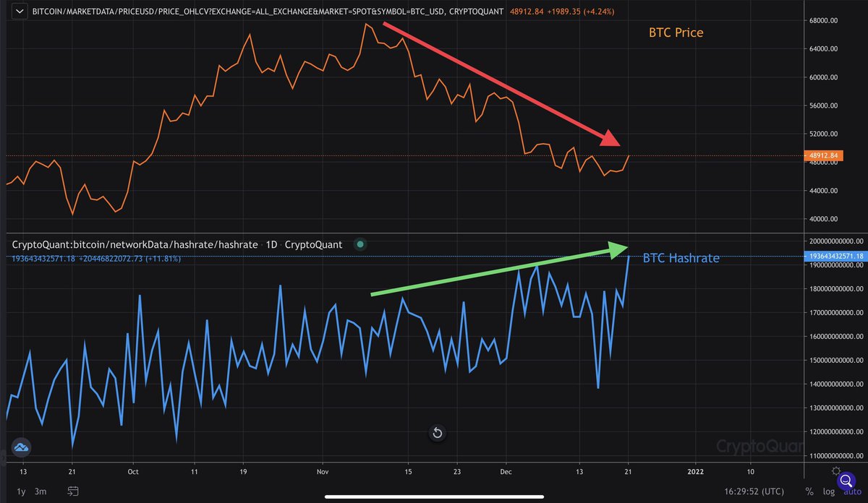Click the 2022 label on the time axis
This screenshot has height=503, width=868.
(x=696, y=470)
